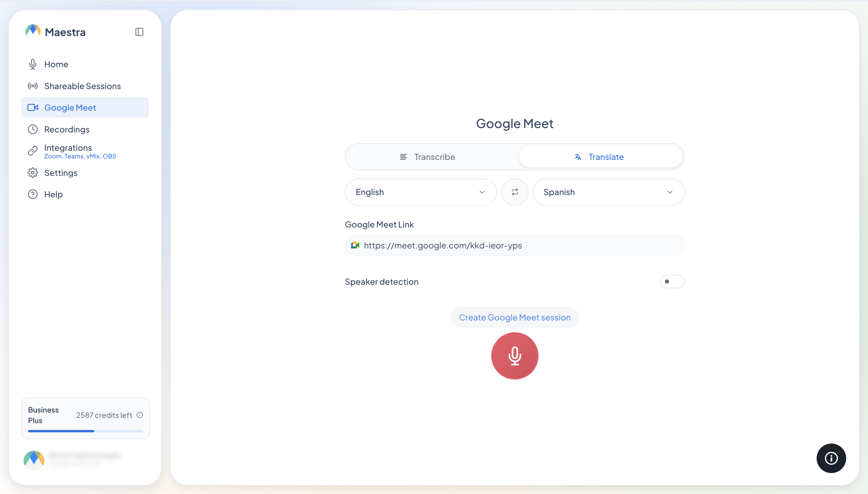Start recording with red microphone button
Viewport: 868px width, 494px height.
[515, 356]
